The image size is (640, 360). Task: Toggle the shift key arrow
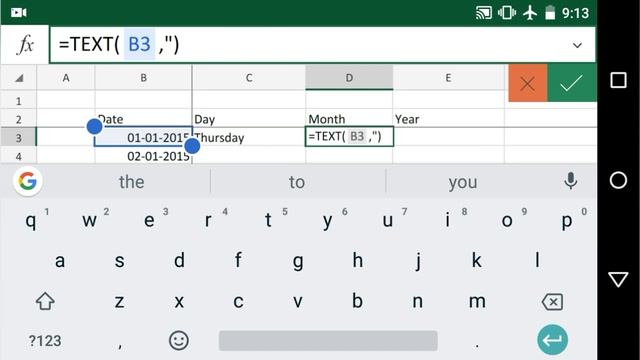click(45, 302)
